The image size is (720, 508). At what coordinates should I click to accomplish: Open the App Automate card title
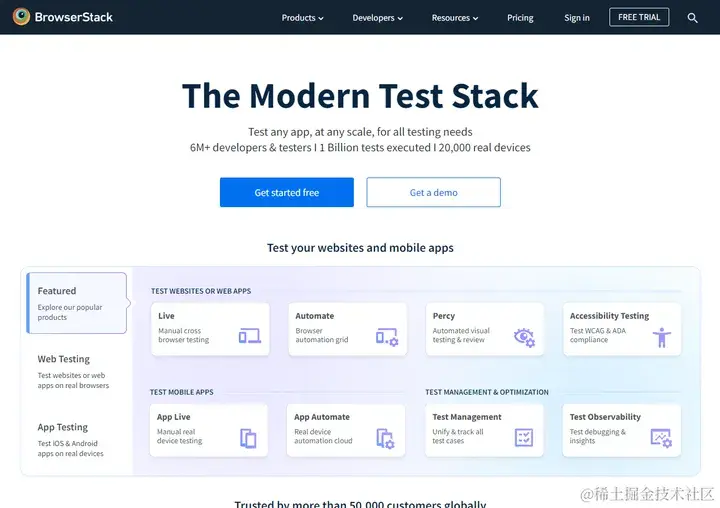click(322, 417)
